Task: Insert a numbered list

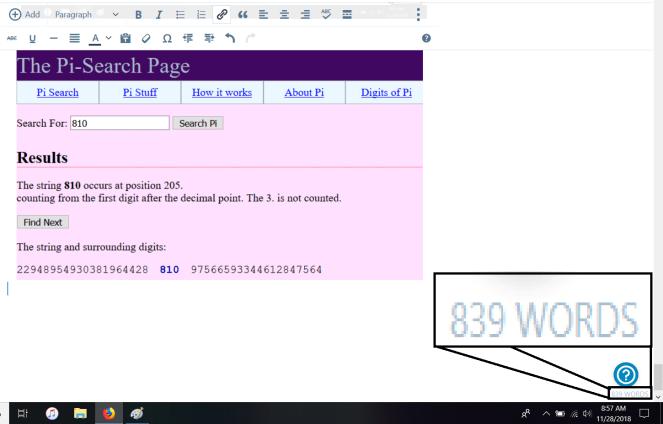Action: (x=201, y=15)
